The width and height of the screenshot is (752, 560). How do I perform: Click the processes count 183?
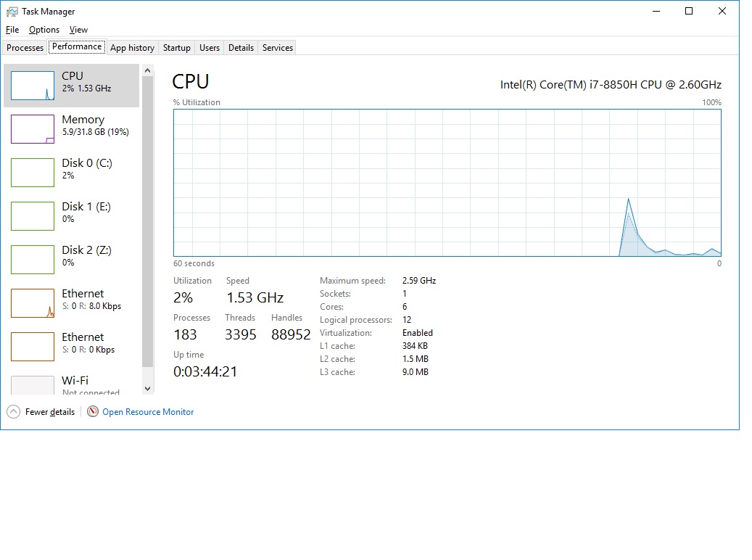coord(186,334)
